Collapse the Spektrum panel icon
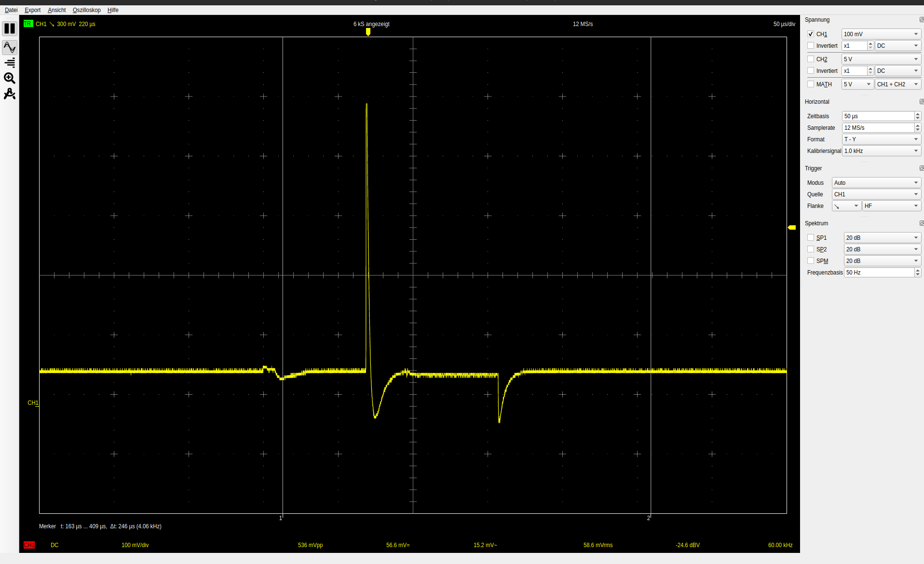The width and height of the screenshot is (924, 564). [x=921, y=223]
